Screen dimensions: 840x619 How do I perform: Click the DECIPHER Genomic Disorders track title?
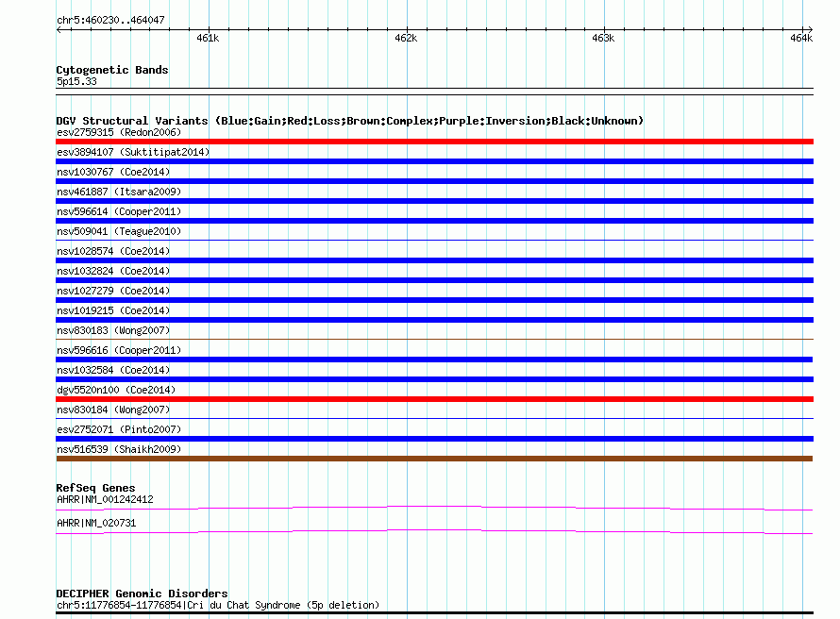click(x=142, y=594)
